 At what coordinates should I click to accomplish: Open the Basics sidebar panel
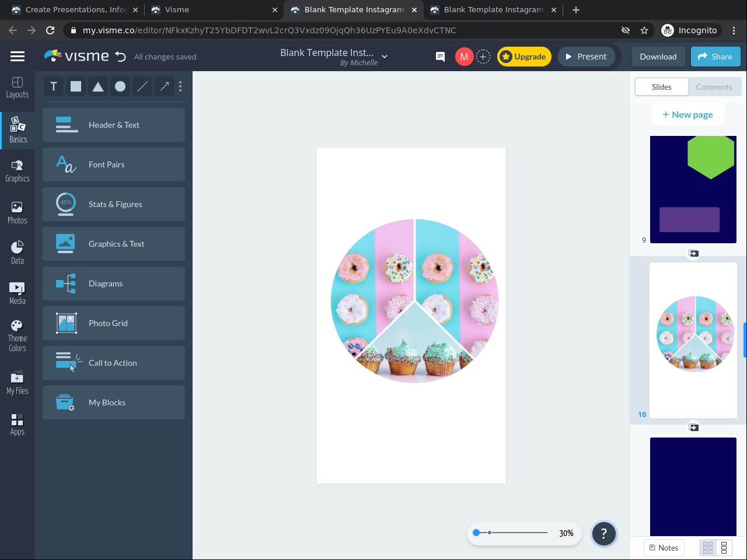18,129
